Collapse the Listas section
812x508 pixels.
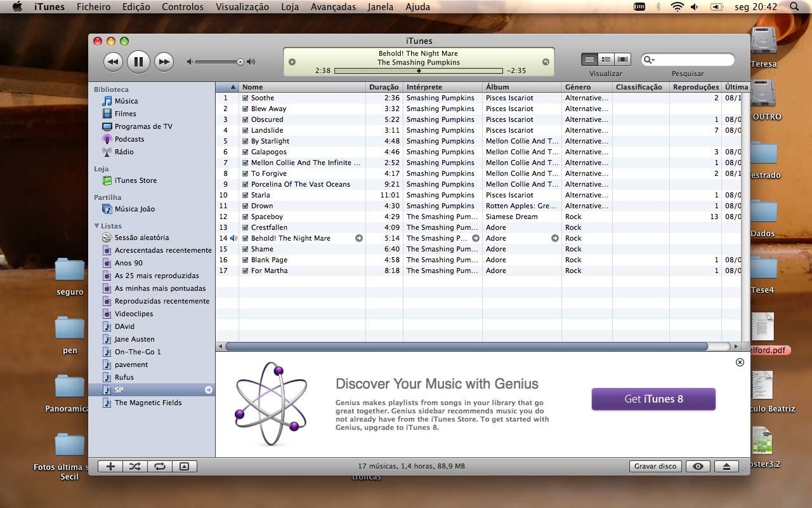pyautogui.click(x=96, y=226)
